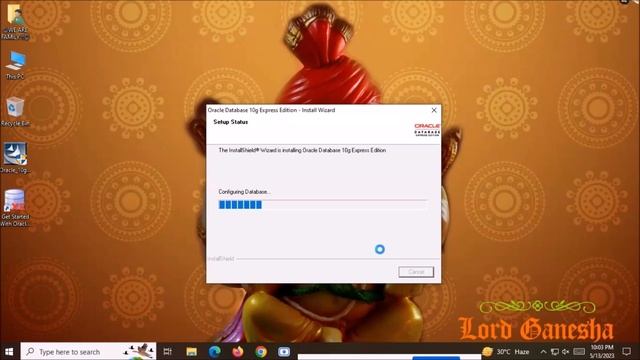Open the network tray icon
Image resolution: width=640 pixels, height=360 pixels.
point(555,351)
